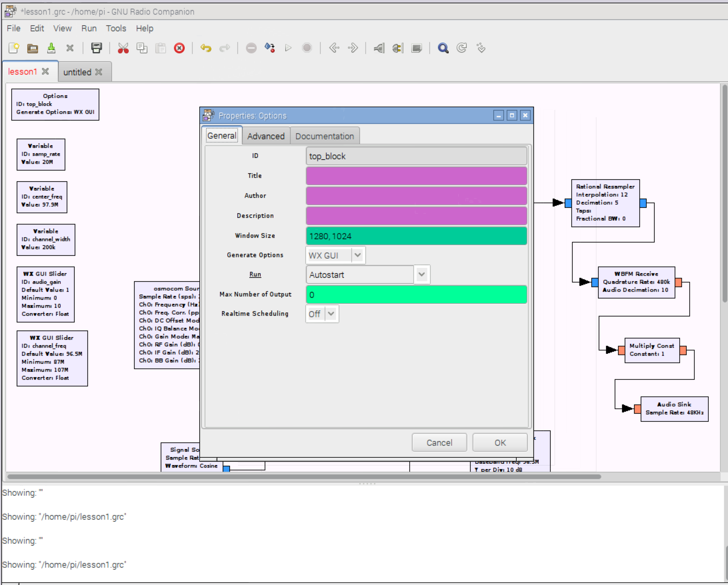The height and width of the screenshot is (585, 728).
Task: Open the find block search
Action: [x=443, y=48]
